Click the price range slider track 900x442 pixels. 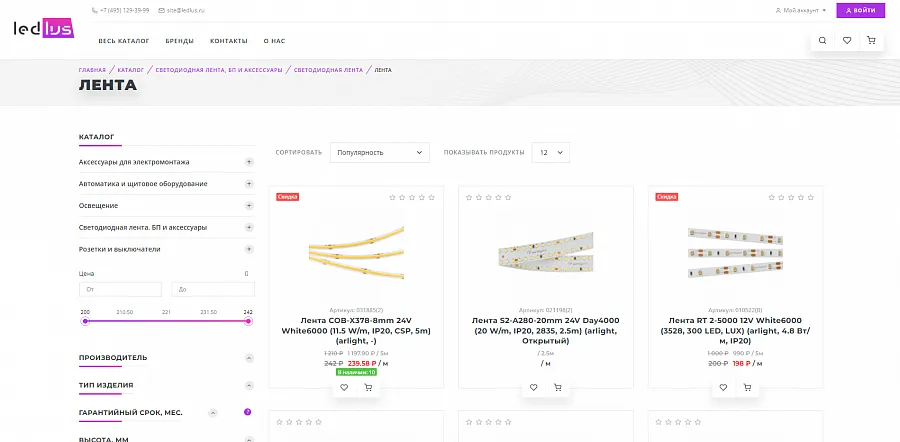(167, 321)
